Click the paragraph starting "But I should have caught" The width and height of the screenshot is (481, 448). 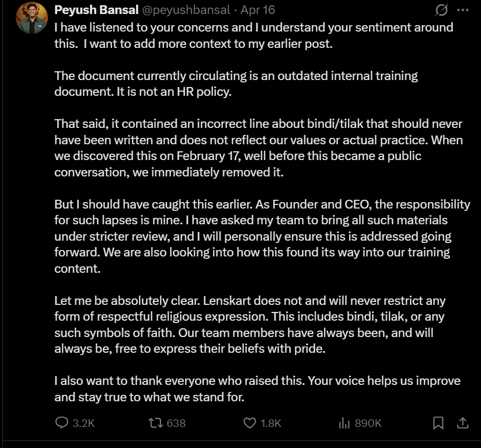pos(262,237)
